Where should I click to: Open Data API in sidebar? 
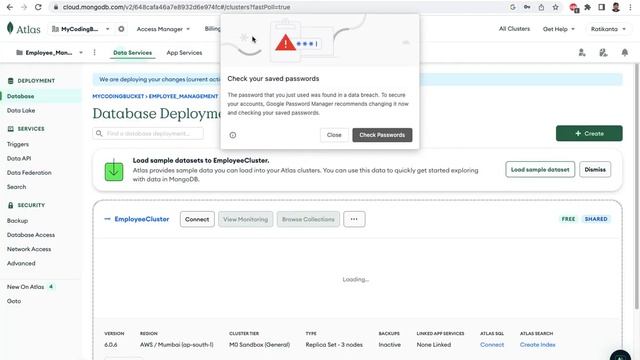[19, 158]
